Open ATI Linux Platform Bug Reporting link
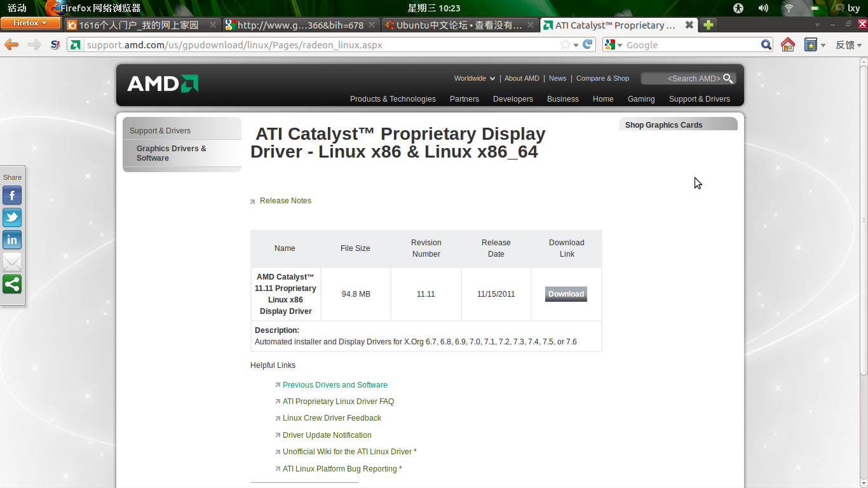Viewport: 868px width, 488px height. pos(342,469)
